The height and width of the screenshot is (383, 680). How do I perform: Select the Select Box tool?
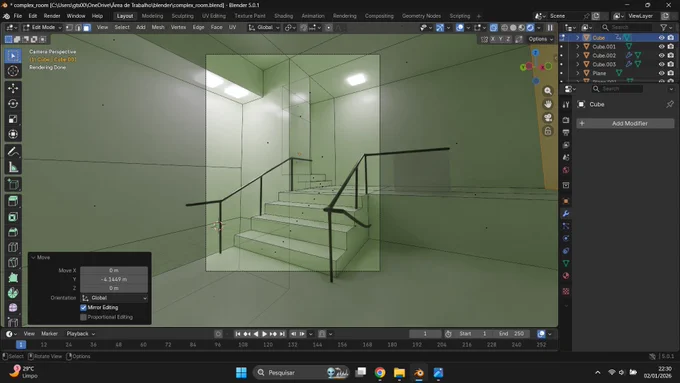13,56
